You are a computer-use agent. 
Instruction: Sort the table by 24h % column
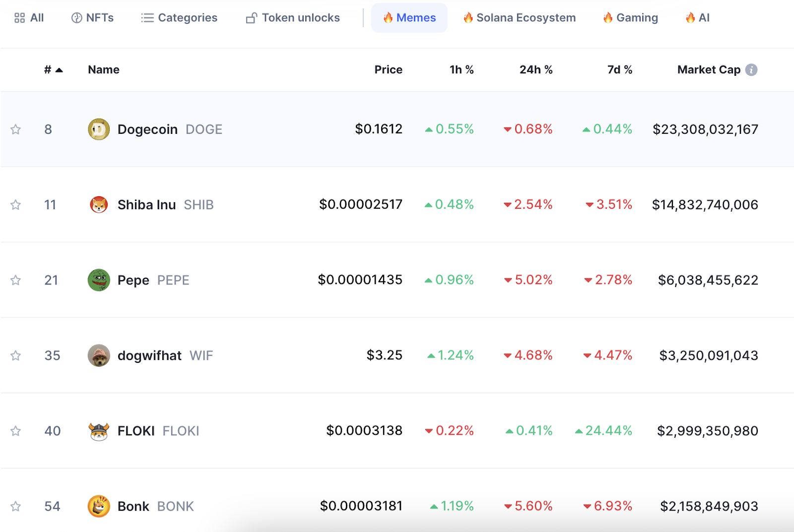tap(536, 70)
